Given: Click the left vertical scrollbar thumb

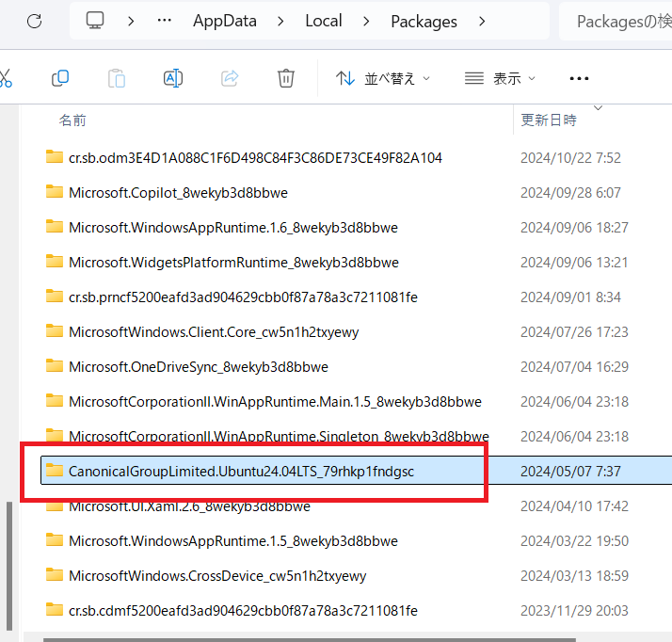Looking at the screenshot, I should point(9,566).
